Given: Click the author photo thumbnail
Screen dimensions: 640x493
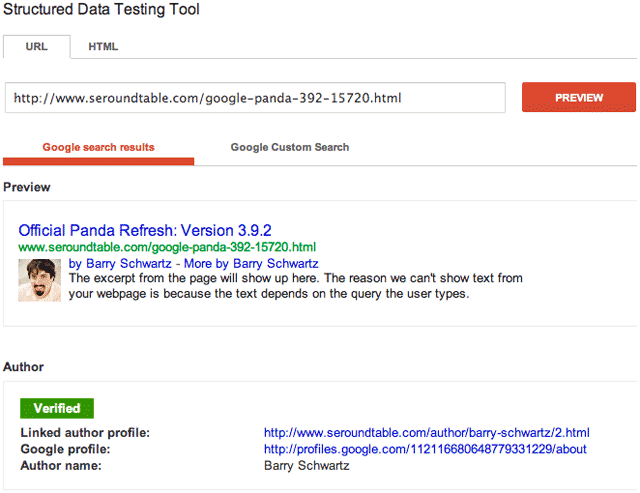Looking at the screenshot, I should [x=40, y=280].
